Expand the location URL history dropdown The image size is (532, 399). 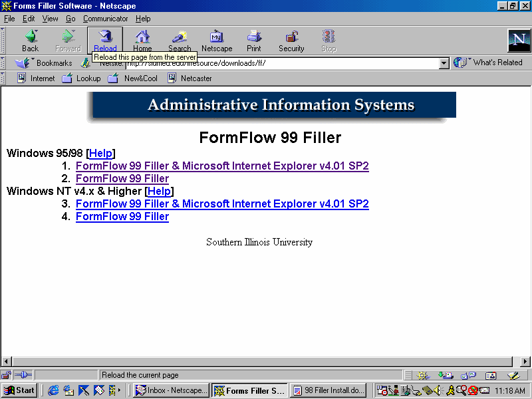pos(445,63)
